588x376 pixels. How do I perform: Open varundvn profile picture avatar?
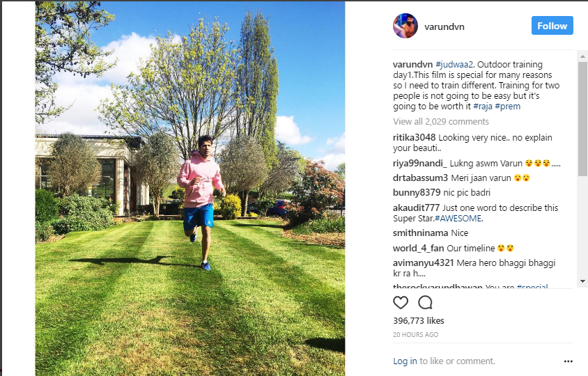pyautogui.click(x=405, y=26)
